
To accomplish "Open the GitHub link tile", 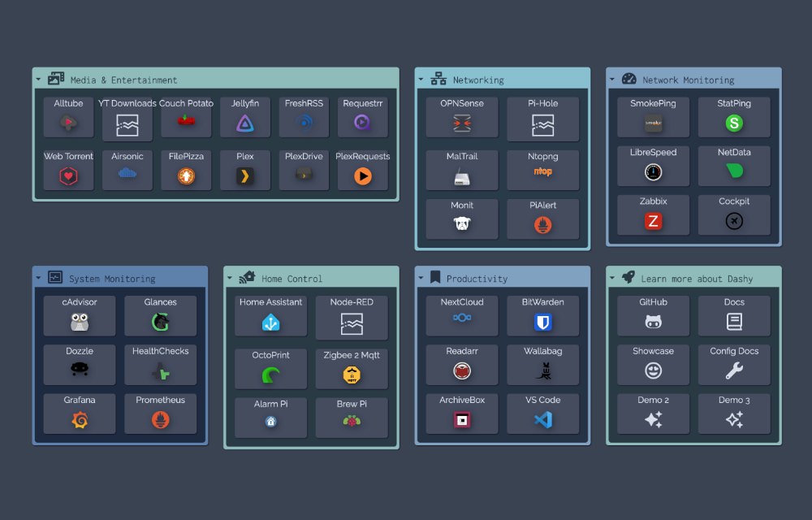I will pos(653,315).
